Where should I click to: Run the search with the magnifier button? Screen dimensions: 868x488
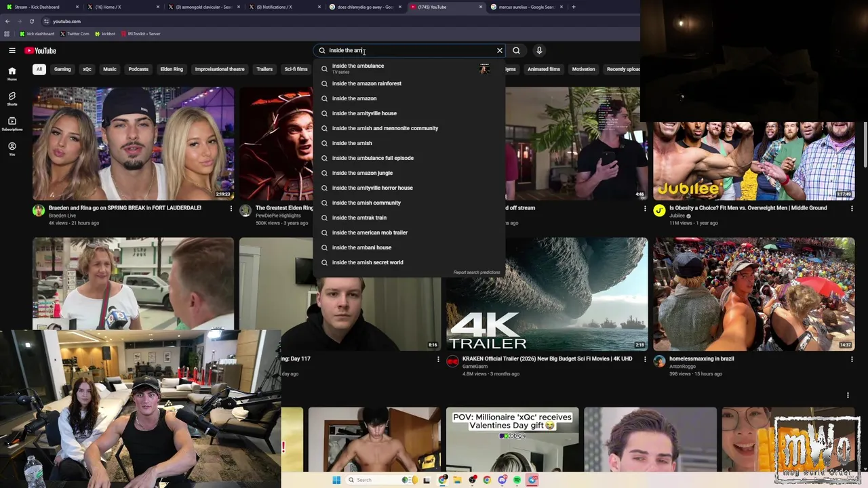[517, 51]
